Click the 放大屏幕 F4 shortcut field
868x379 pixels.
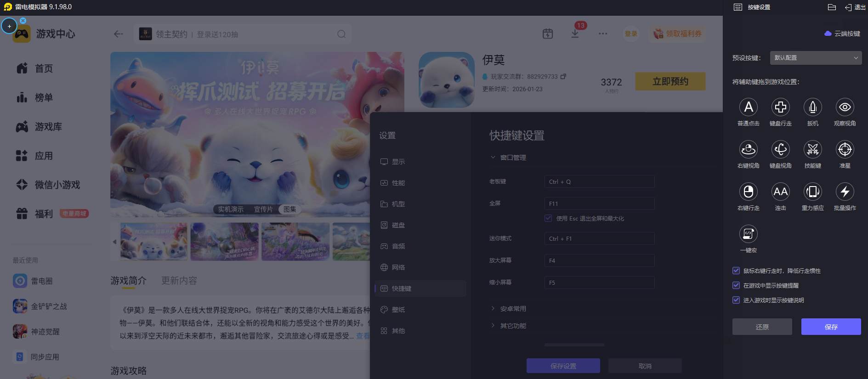pos(600,260)
